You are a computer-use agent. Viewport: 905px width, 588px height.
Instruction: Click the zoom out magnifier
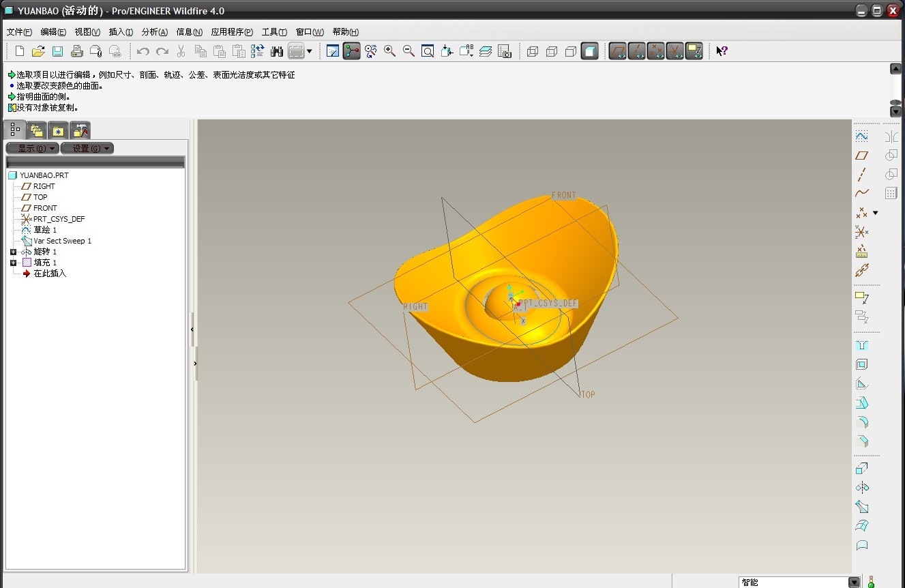(409, 51)
